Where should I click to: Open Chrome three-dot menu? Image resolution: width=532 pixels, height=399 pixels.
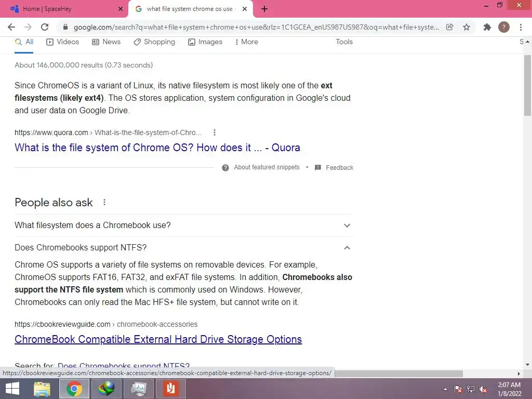tap(521, 27)
